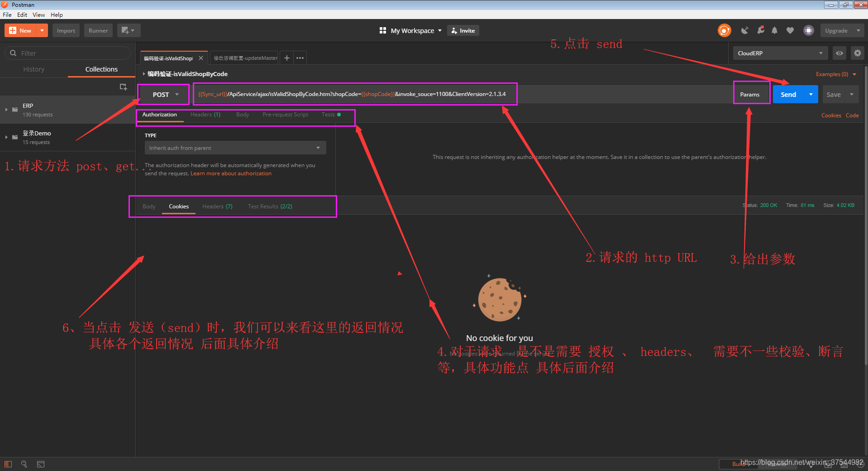Switch to the History sidebar tab

34,69
